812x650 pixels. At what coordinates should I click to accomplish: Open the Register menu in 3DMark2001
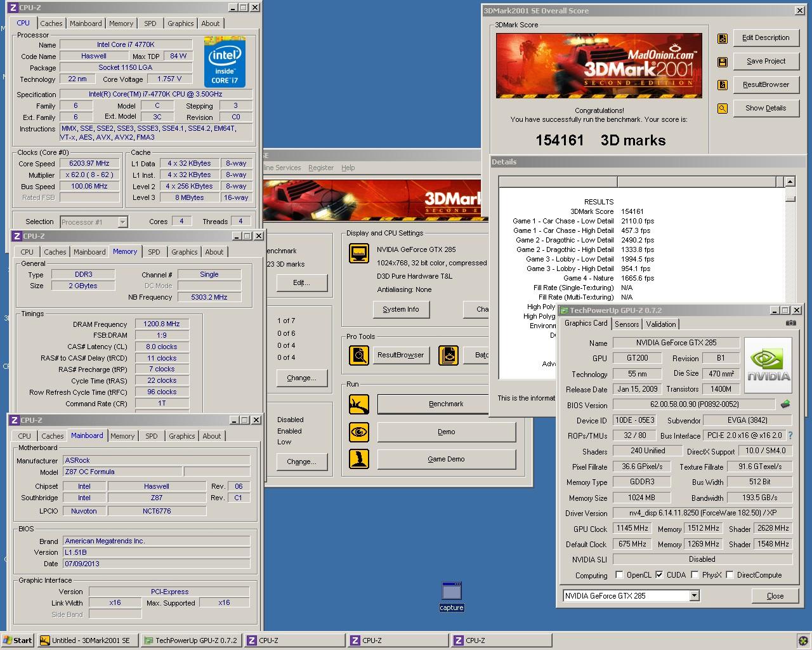tap(321, 168)
